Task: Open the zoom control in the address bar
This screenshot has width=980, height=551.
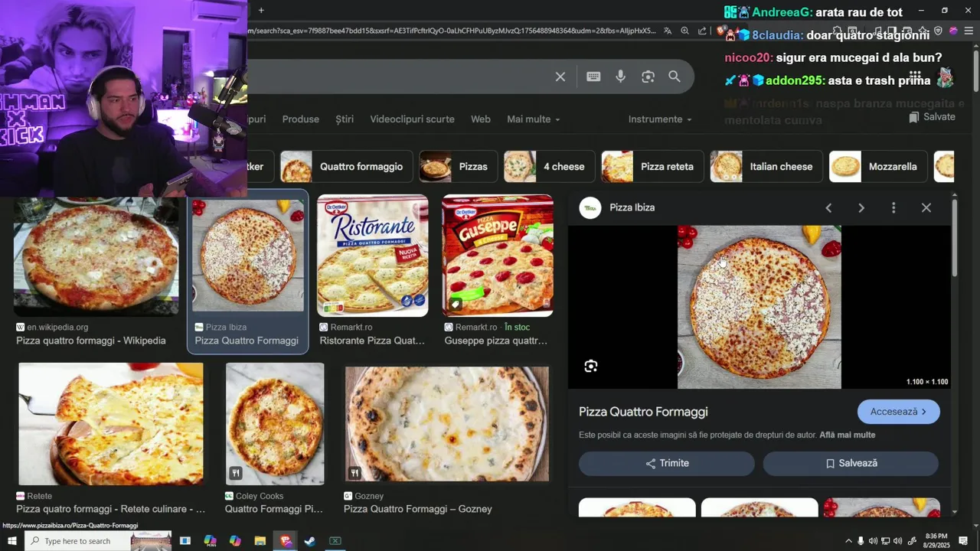Action: (684, 31)
